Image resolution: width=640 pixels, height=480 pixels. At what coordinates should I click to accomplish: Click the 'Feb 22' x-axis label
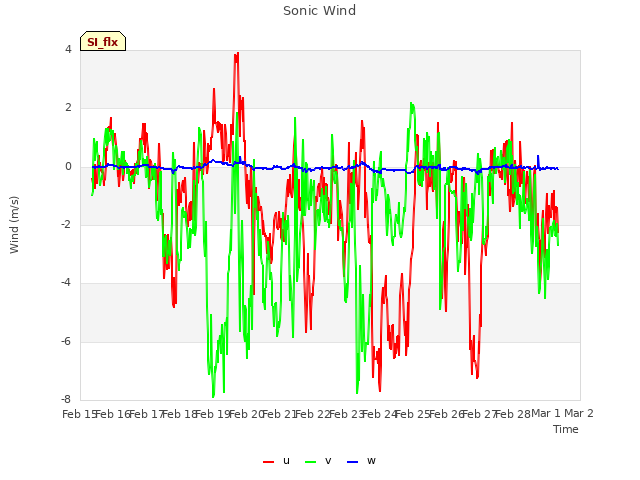(x=313, y=414)
